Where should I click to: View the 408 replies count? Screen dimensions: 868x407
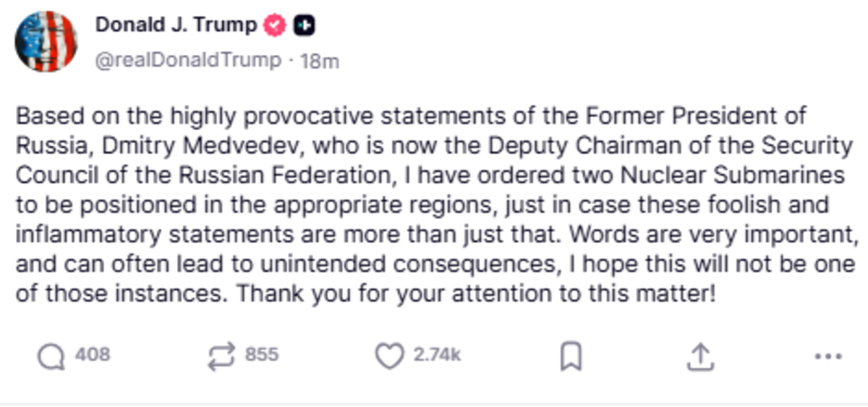(92, 355)
